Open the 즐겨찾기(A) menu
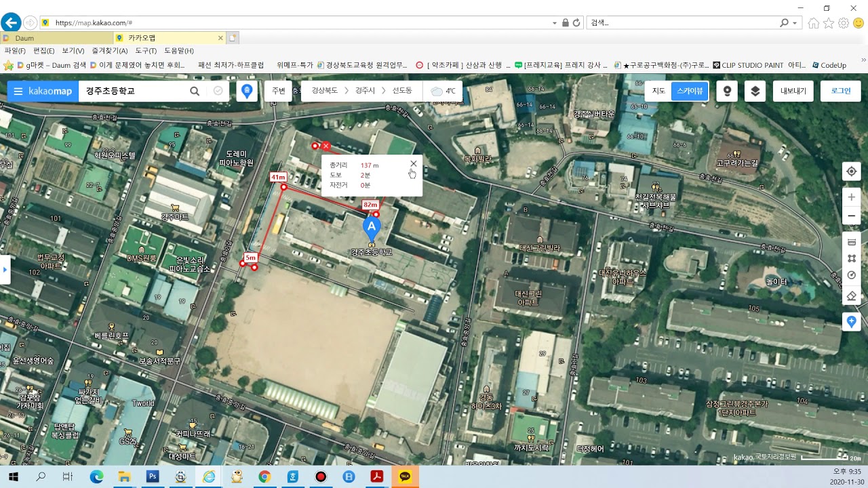Image resolution: width=868 pixels, height=488 pixels. point(110,51)
